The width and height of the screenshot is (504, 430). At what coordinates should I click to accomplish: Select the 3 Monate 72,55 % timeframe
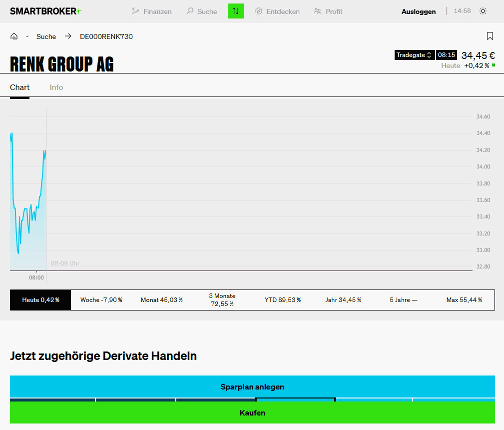(222, 300)
